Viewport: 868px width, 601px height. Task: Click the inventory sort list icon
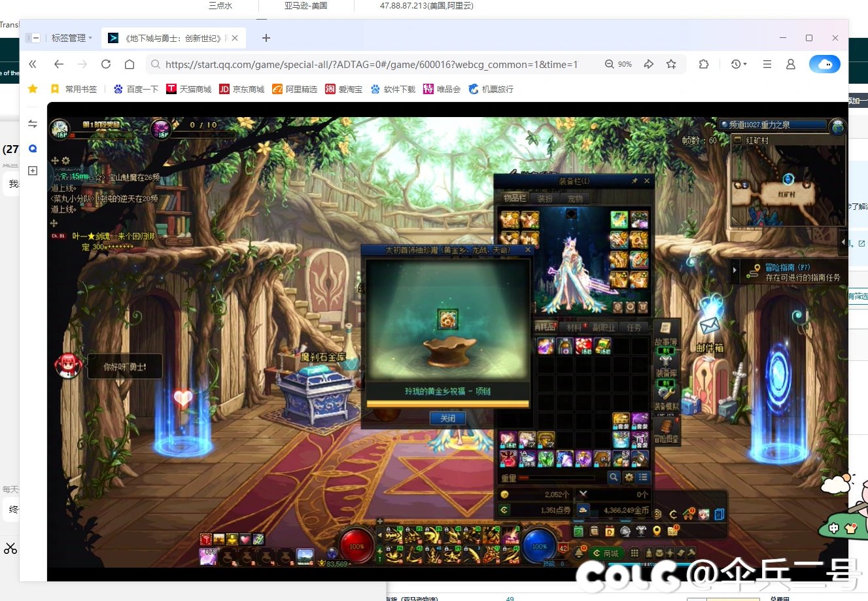point(644,477)
